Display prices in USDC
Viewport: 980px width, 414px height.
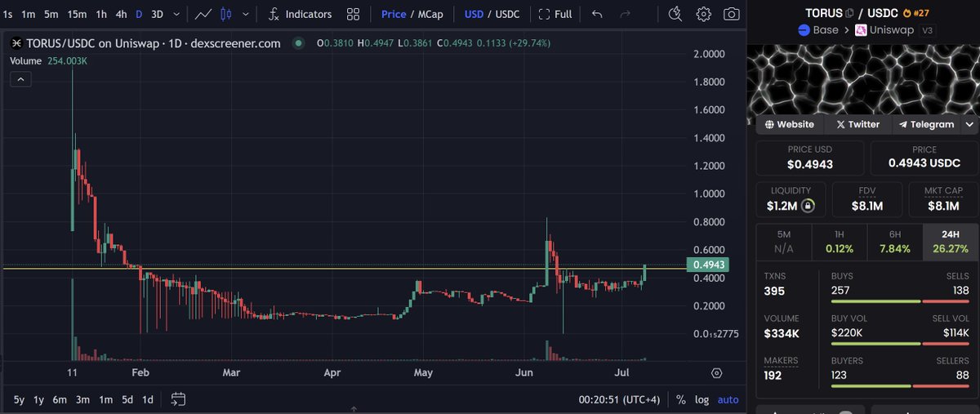point(506,14)
